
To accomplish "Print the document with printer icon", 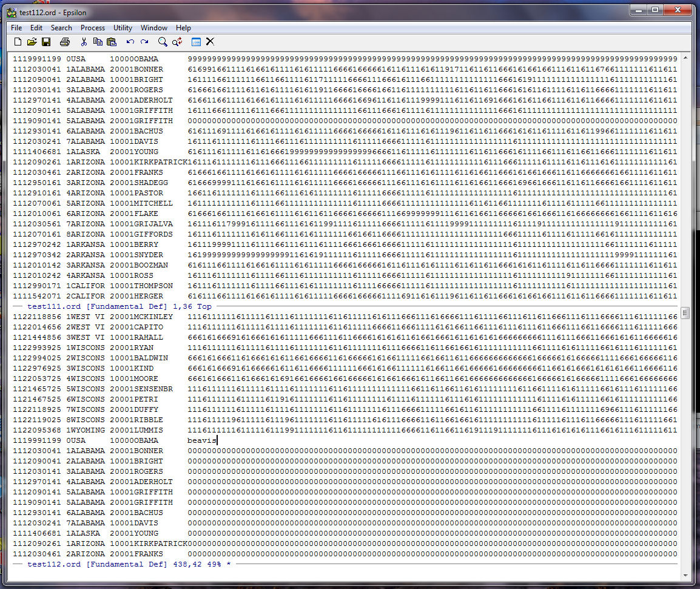I will (65, 42).
